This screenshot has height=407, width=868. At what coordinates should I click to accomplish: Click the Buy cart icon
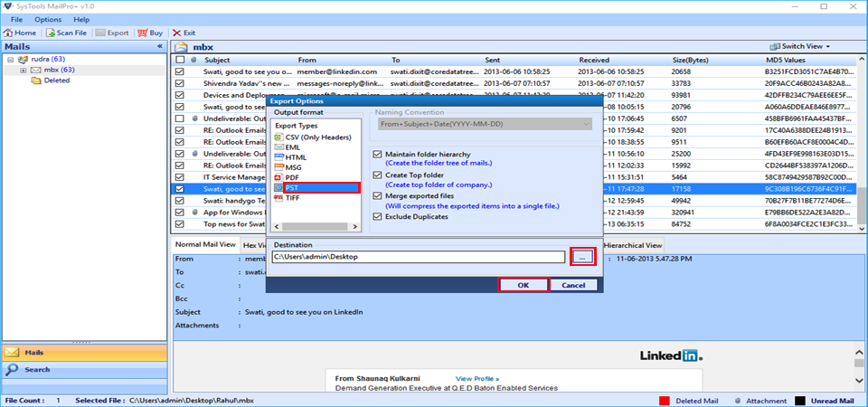[x=142, y=33]
